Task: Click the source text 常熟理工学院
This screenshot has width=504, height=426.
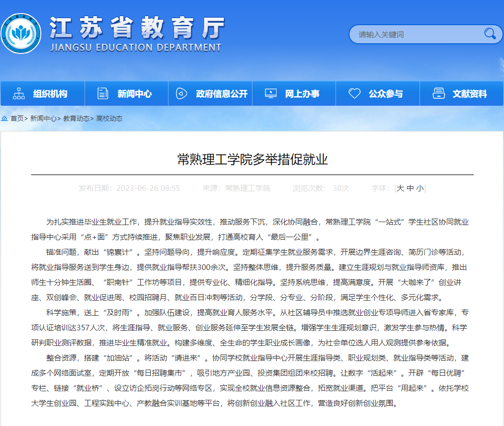Action: (247, 188)
